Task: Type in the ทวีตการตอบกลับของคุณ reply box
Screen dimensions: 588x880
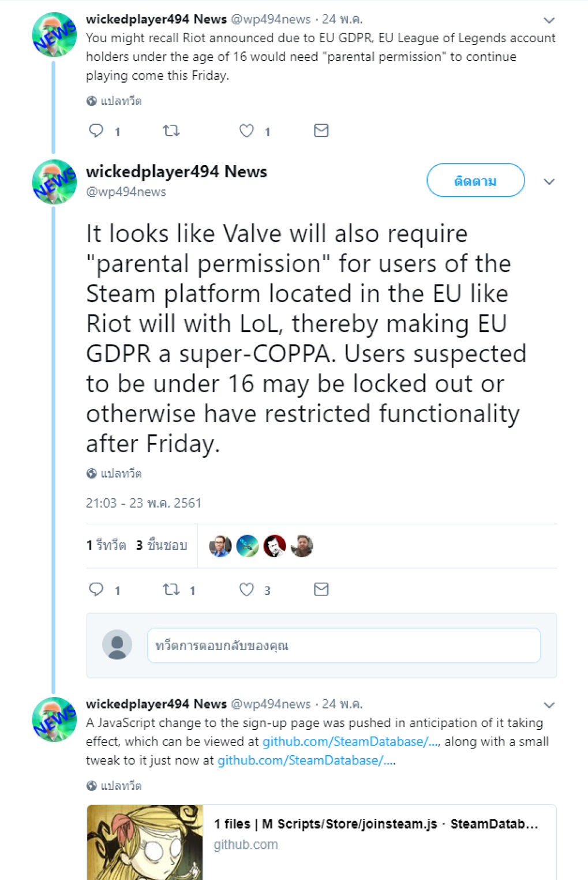Action: [344, 646]
